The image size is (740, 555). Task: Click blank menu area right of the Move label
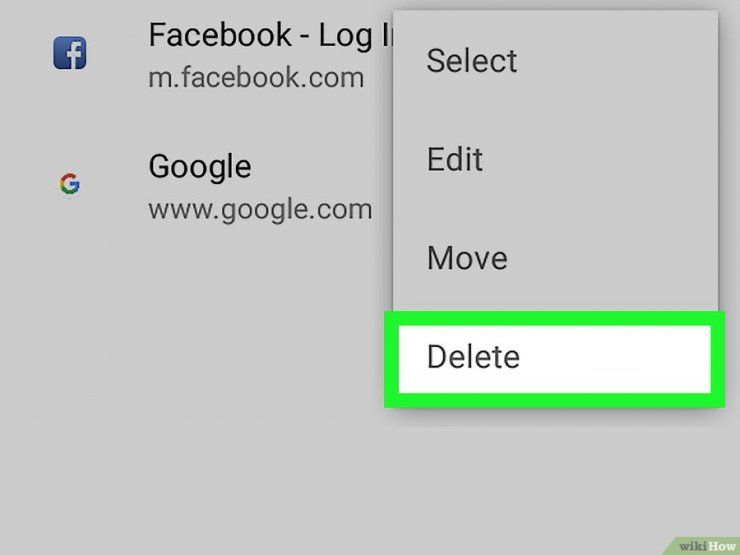pos(620,258)
